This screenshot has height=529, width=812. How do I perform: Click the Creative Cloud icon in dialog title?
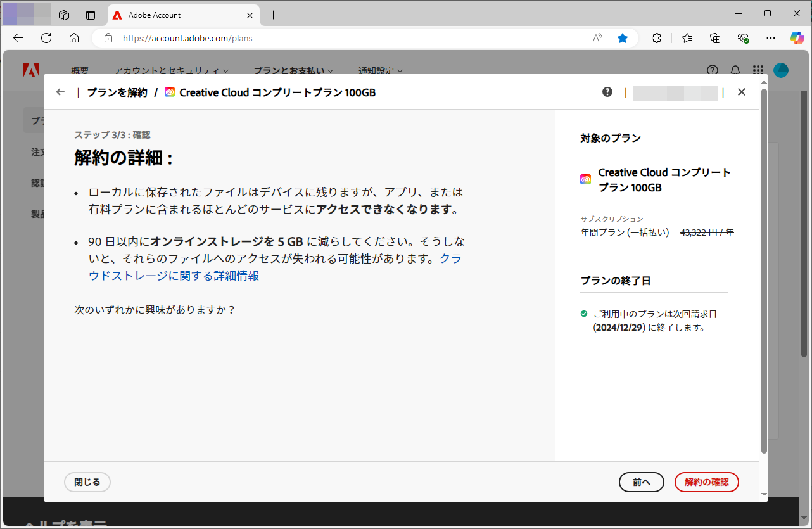coord(170,92)
